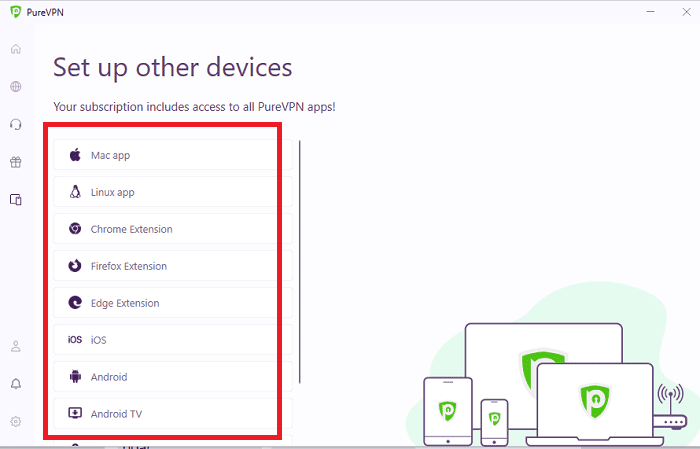This screenshot has height=449, width=700.
Task: Open the Home sidebar icon
Action: [16, 49]
